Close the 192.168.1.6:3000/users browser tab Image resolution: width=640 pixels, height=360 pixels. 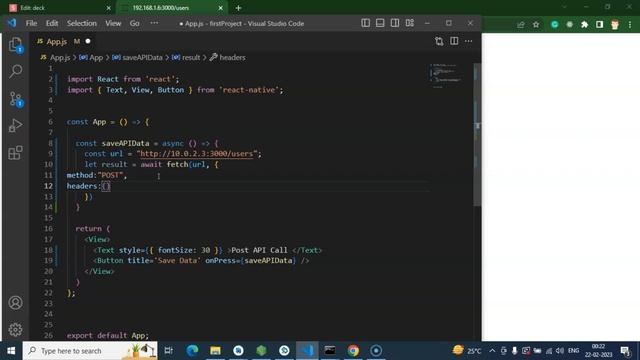pos(220,8)
